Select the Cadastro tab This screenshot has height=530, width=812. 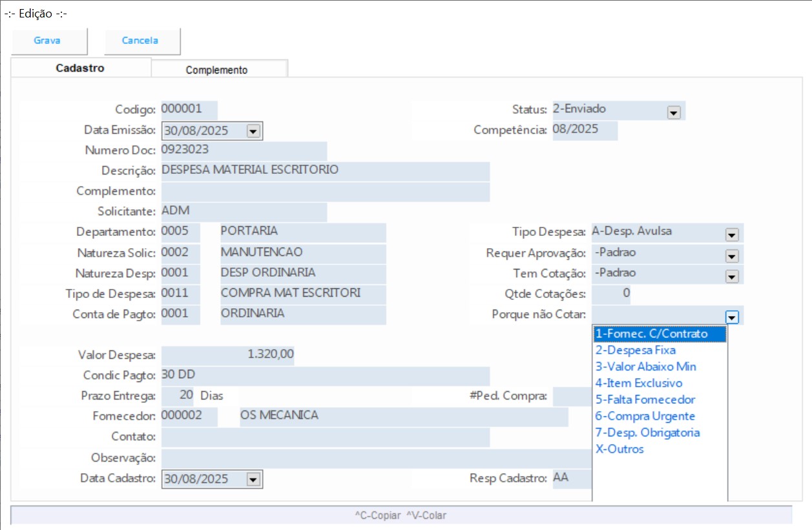click(80, 68)
